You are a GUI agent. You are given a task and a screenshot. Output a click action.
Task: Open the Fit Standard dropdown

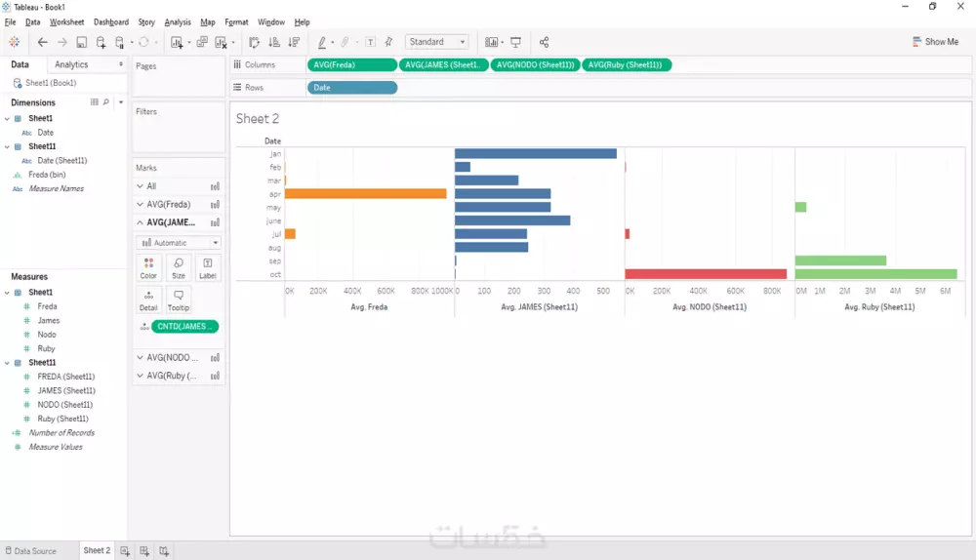[x=437, y=42]
